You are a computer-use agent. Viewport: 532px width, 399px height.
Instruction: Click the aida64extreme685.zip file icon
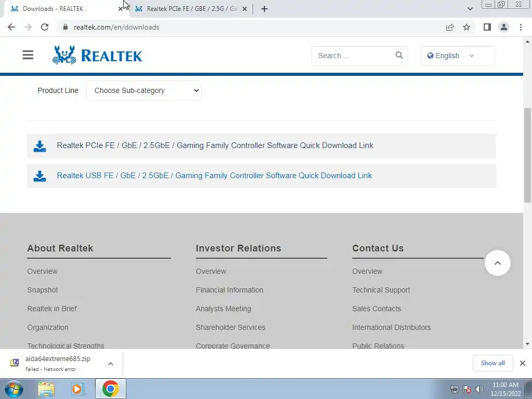[15, 363]
